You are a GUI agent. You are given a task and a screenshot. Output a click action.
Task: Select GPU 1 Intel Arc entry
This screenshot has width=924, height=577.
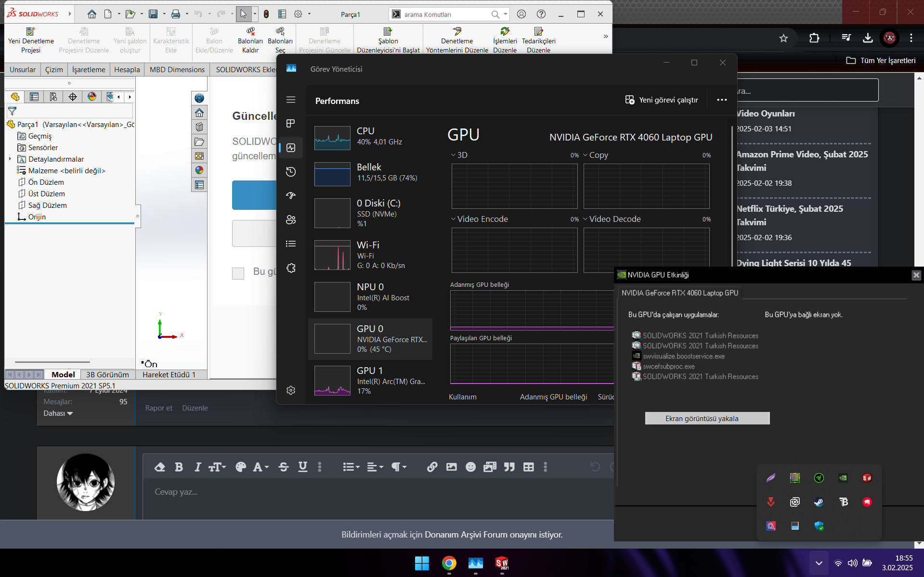pyautogui.click(x=370, y=380)
